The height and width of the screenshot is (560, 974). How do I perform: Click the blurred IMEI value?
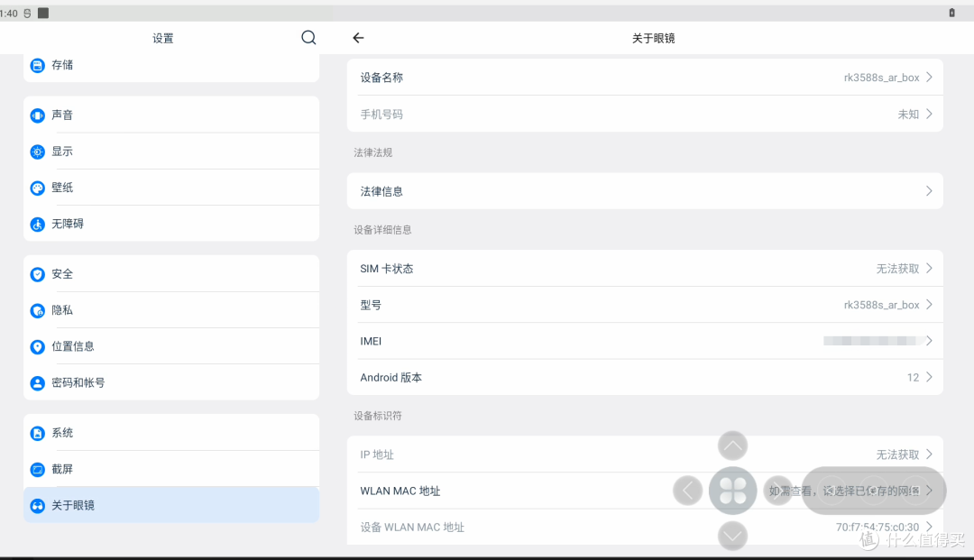tap(873, 341)
